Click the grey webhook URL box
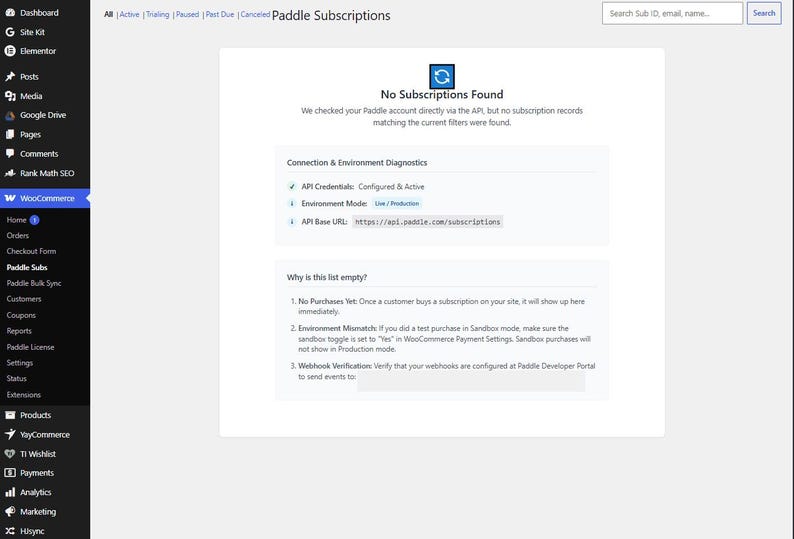The image size is (794, 539). pyautogui.click(x=471, y=382)
